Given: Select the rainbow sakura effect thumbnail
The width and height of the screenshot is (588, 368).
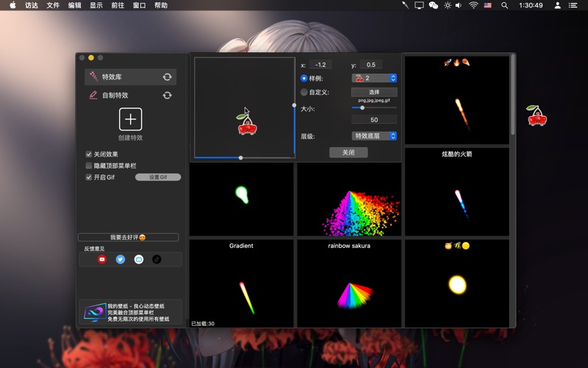Looking at the screenshot, I should [349, 283].
